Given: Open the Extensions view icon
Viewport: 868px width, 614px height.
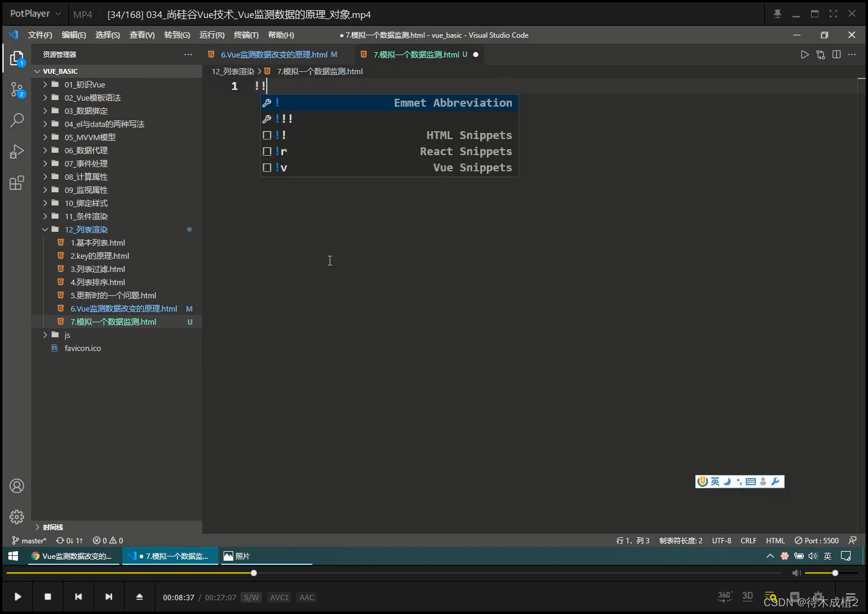Looking at the screenshot, I should click(x=17, y=183).
